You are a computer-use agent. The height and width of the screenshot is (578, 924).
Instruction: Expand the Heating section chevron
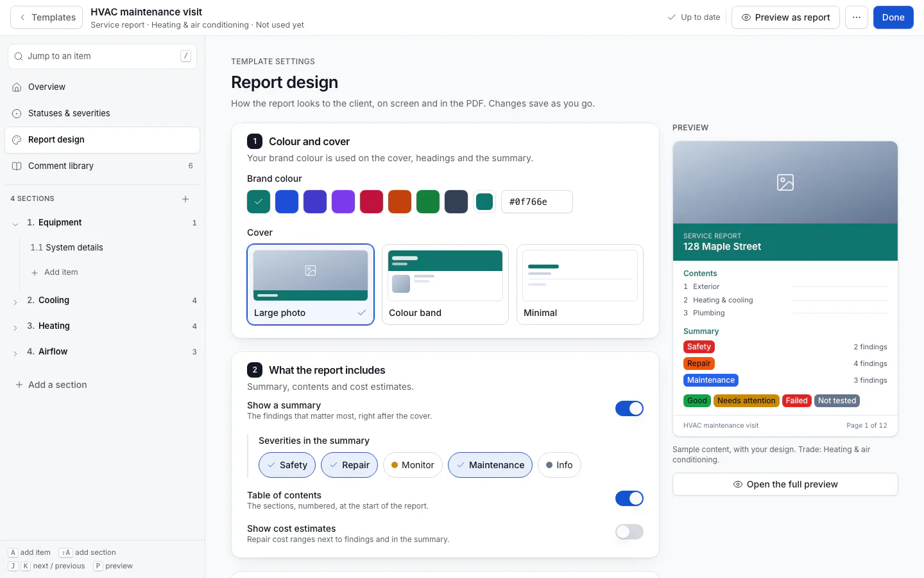pyautogui.click(x=15, y=327)
